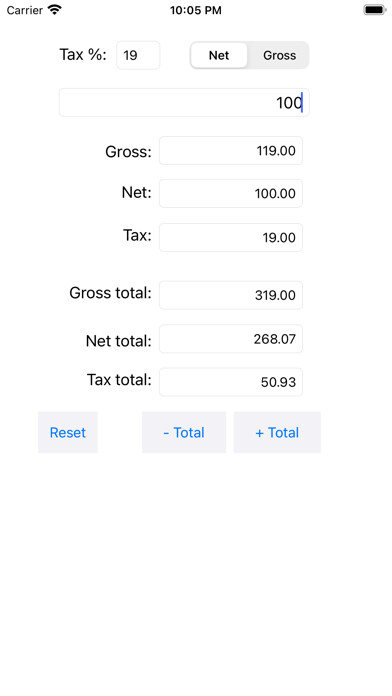Select the Net result field showing 100.00
The image size is (392, 696).
click(231, 194)
